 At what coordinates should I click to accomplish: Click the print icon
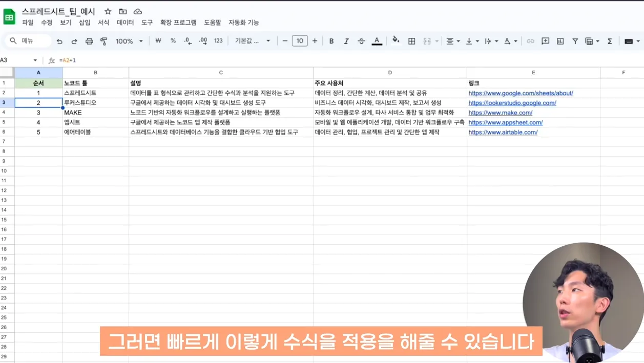[x=89, y=41]
